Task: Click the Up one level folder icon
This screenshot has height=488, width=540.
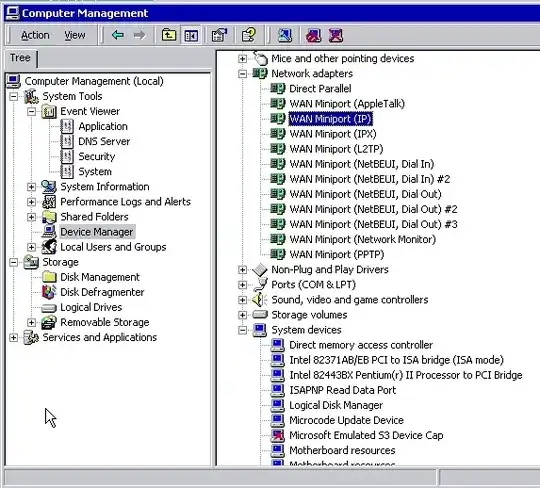Action: click(x=169, y=35)
